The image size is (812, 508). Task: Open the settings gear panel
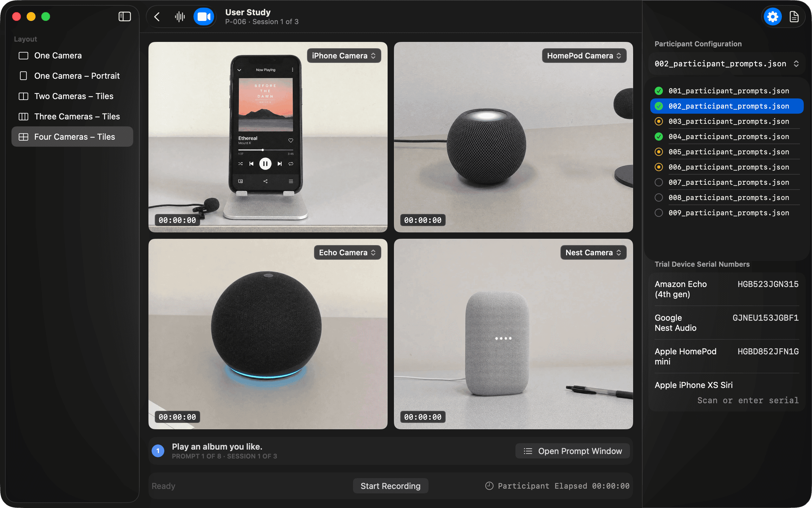[772, 17]
